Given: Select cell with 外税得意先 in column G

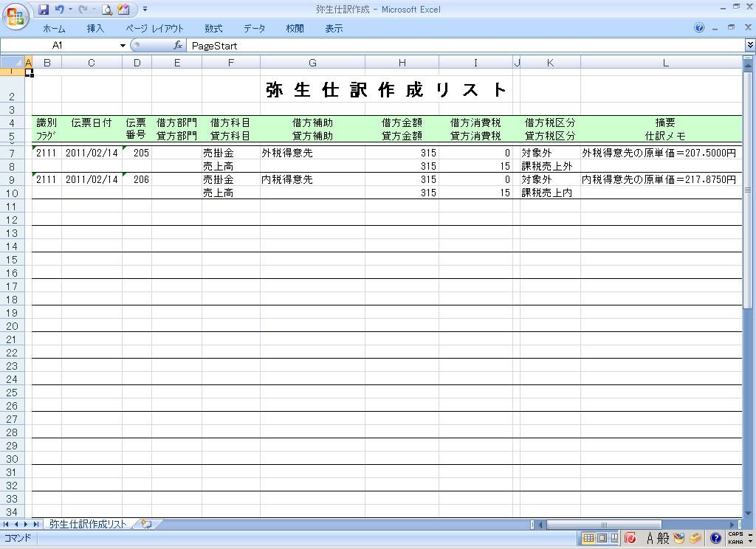Looking at the screenshot, I should 312,153.
